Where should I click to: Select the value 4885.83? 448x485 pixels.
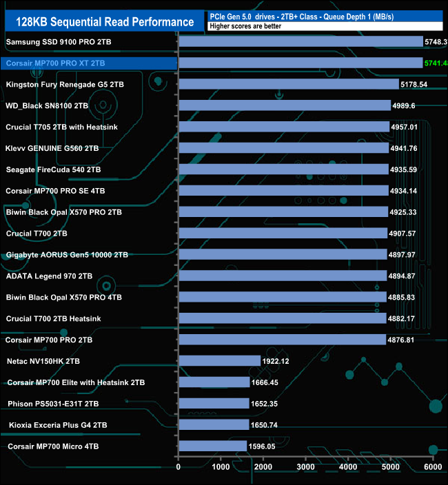click(x=401, y=298)
